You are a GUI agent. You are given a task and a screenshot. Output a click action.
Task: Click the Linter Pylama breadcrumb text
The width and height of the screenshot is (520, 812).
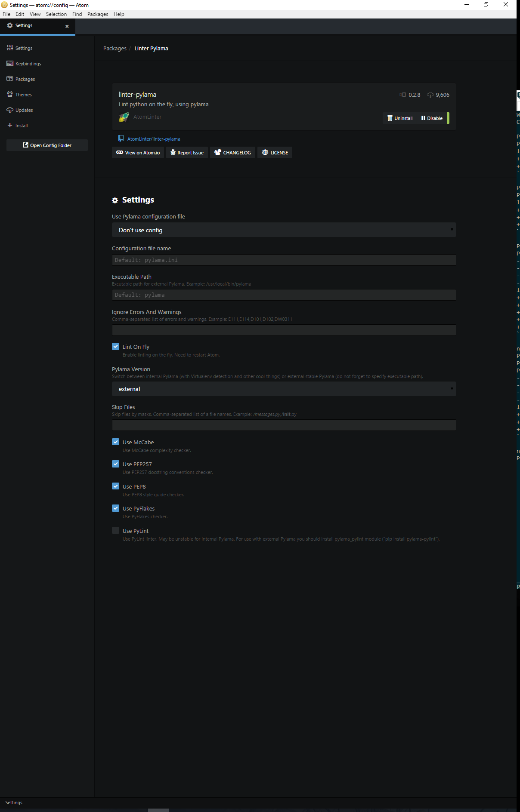coord(151,49)
